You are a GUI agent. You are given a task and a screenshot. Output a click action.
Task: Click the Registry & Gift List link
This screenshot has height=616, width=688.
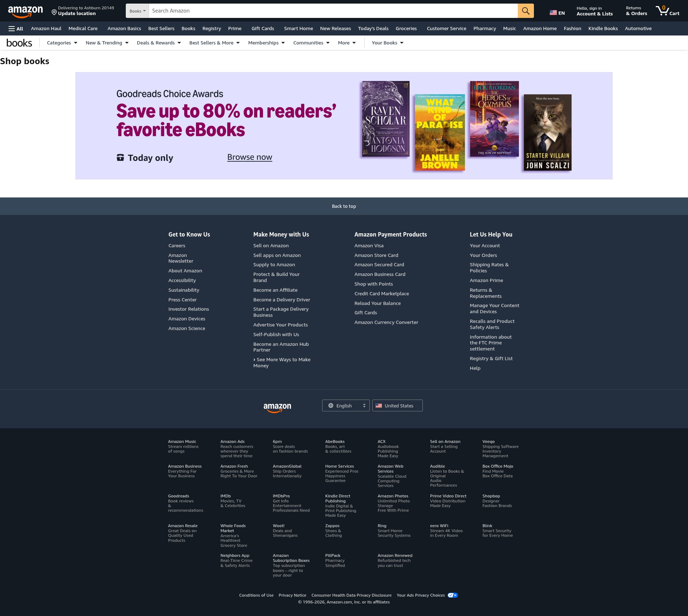pyautogui.click(x=491, y=358)
